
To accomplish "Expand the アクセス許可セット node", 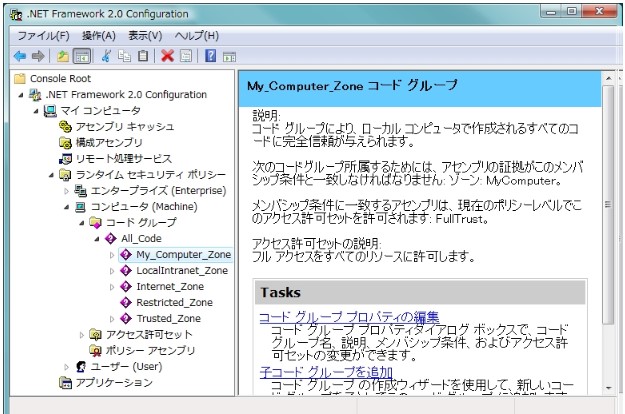I will pyautogui.click(x=82, y=335).
